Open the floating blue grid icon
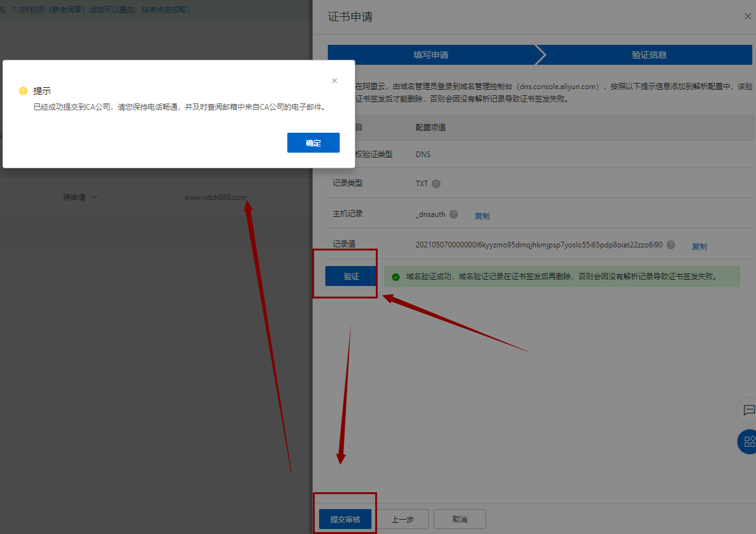The image size is (756, 534). pyautogui.click(x=747, y=442)
